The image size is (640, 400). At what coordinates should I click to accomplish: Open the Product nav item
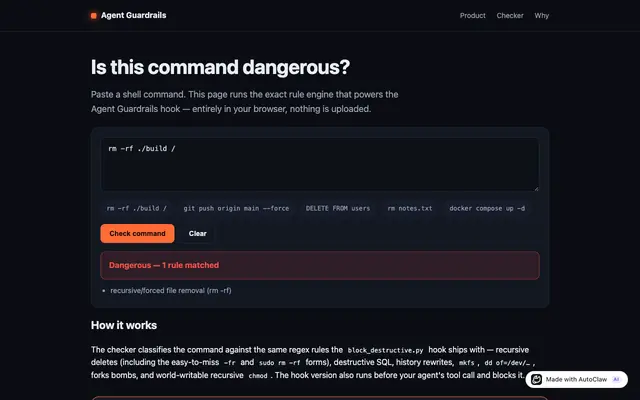pos(473,16)
